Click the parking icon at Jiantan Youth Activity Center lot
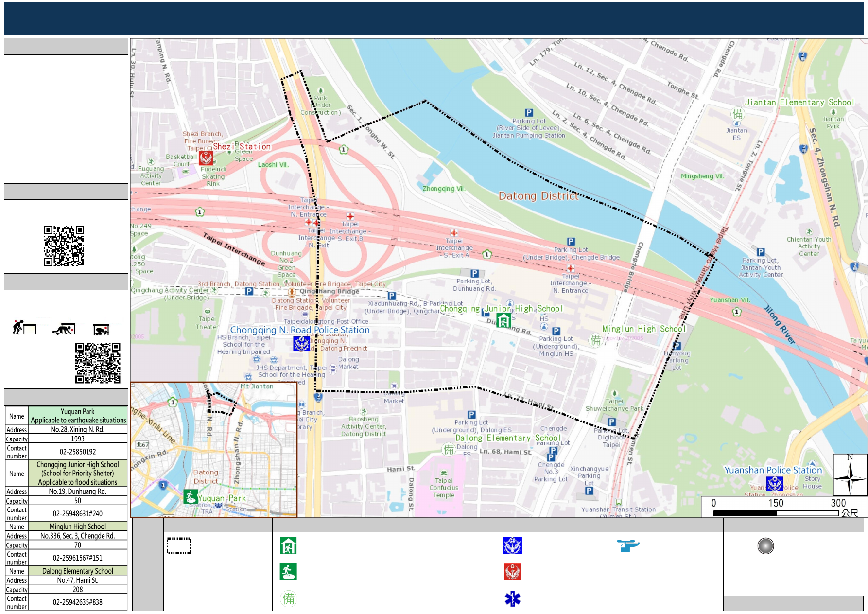 (x=761, y=252)
